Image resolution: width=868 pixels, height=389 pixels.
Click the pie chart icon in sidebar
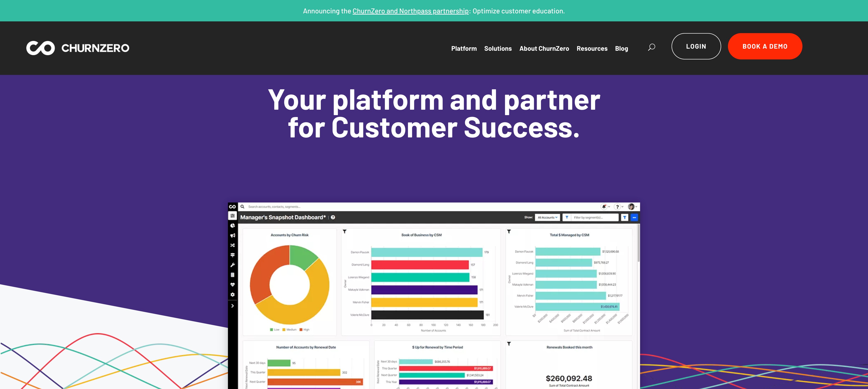[x=232, y=226]
